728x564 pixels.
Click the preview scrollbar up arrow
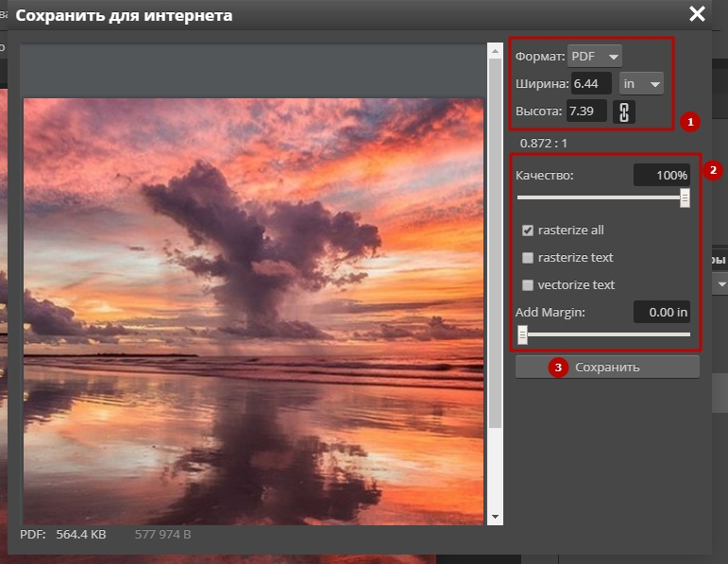pos(496,50)
